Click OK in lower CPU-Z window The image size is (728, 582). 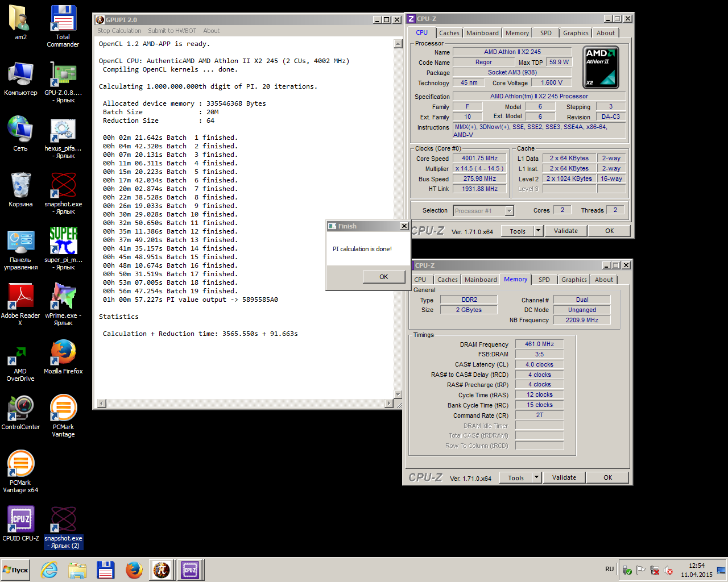(608, 477)
